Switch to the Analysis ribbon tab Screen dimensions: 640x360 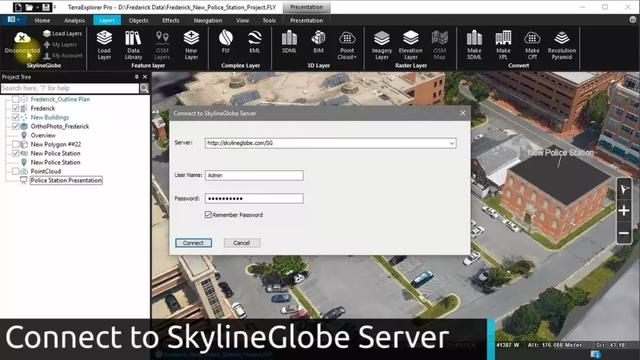tap(74, 20)
